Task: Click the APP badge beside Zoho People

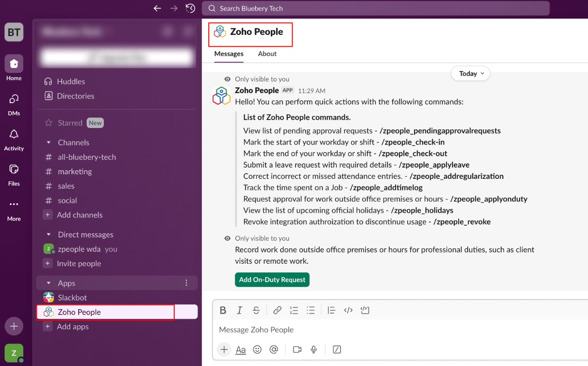Action: click(x=287, y=91)
